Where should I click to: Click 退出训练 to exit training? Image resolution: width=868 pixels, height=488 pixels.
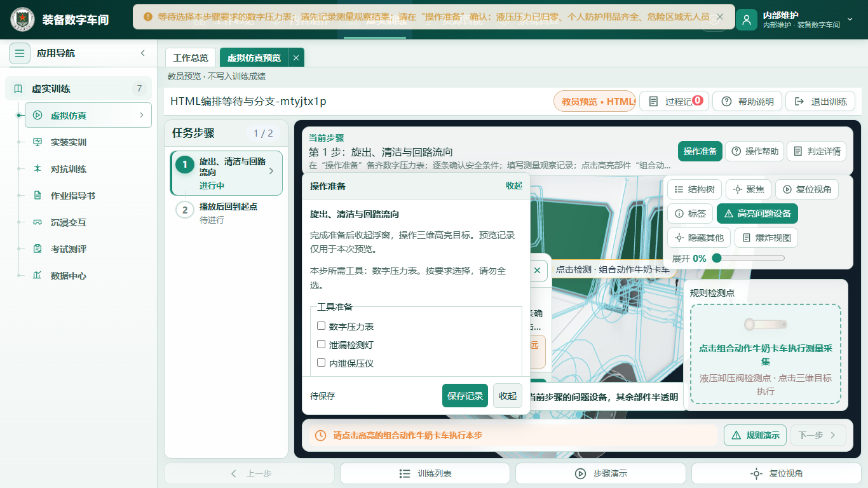(820, 102)
